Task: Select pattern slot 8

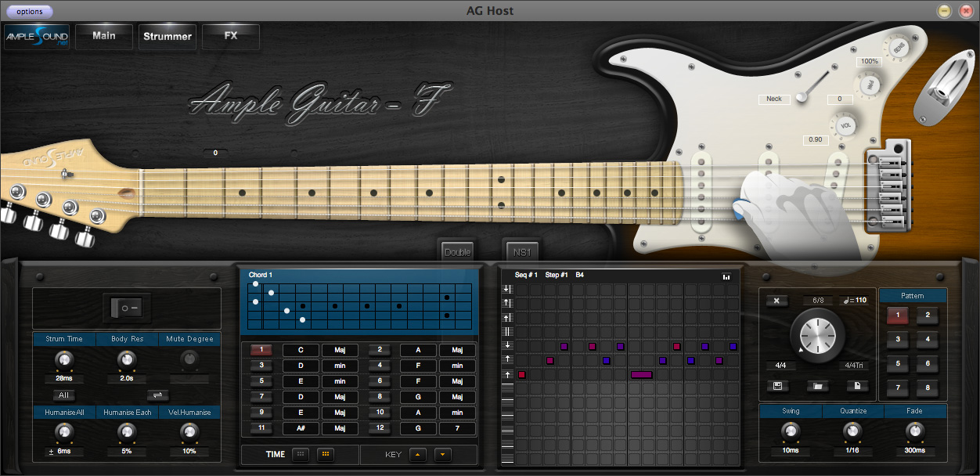Action: pyautogui.click(x=928, y=388)
